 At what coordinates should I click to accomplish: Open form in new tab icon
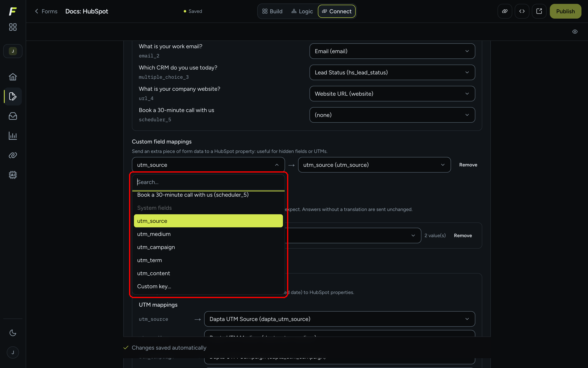539,11
